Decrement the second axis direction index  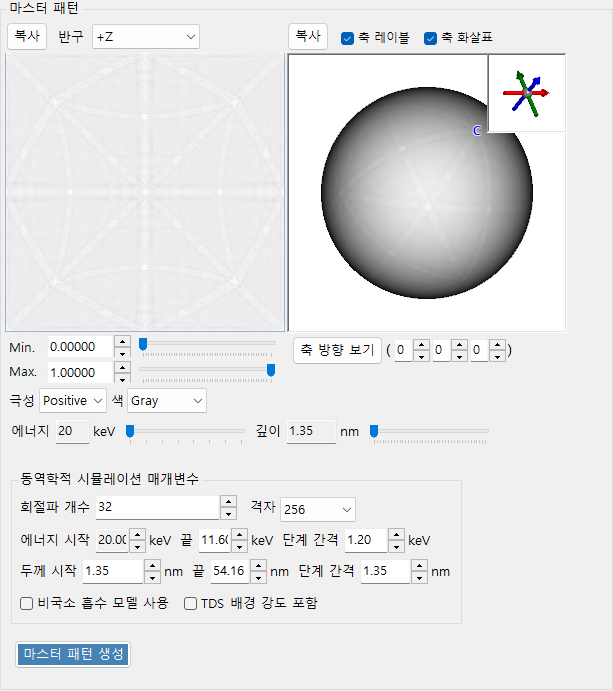click(x=459, y=356)
